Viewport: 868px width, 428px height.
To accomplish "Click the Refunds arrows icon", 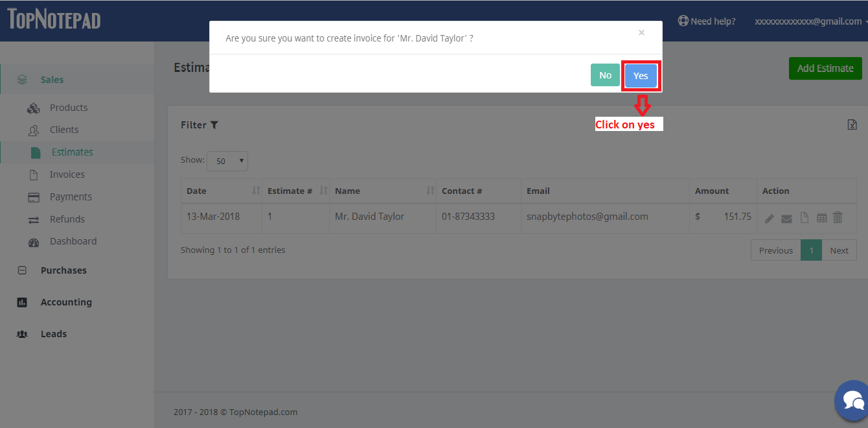I will pos(34,220).
